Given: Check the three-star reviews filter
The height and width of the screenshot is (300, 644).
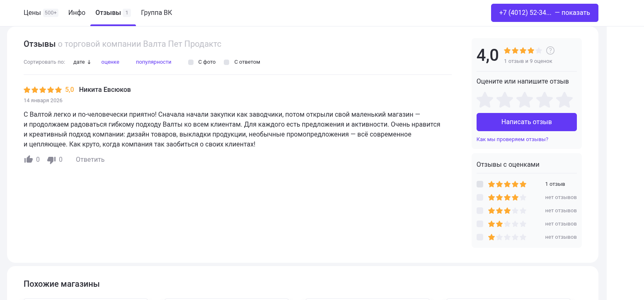Looking at the screenshot, I should click(480, 211).
